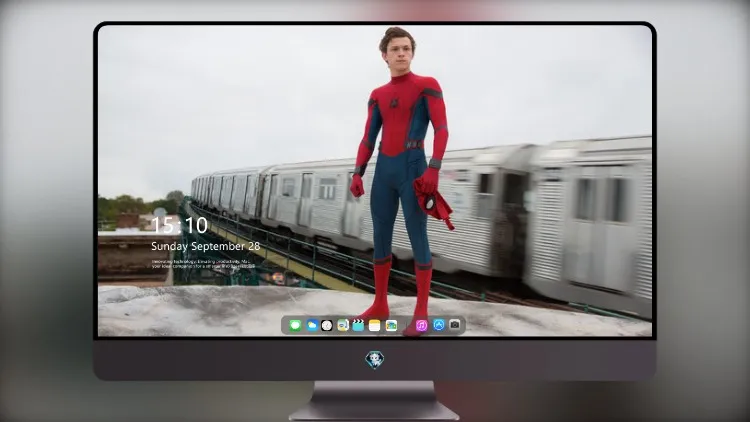Launch the pink iTunes music app
Image resolution: width=750 pixels, height=422 pixels.
pyautogui.click(x=421, y=325)
